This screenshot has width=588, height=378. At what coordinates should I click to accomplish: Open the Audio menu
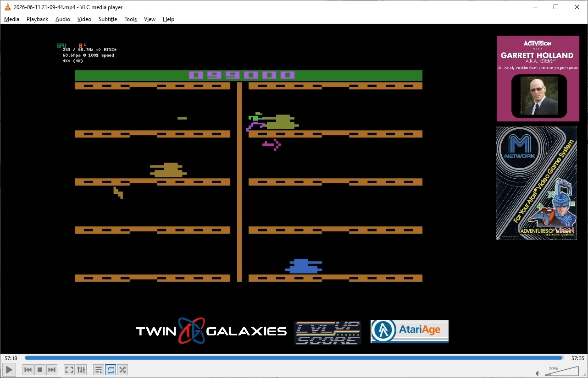[x=63, y=19]
